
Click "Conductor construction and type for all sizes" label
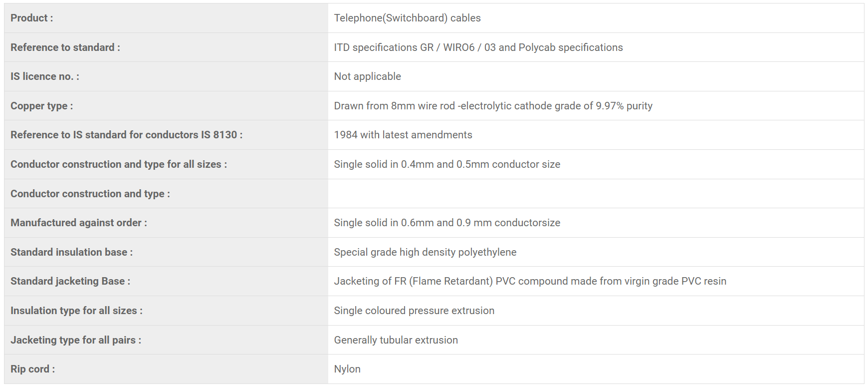coord(119,164)
